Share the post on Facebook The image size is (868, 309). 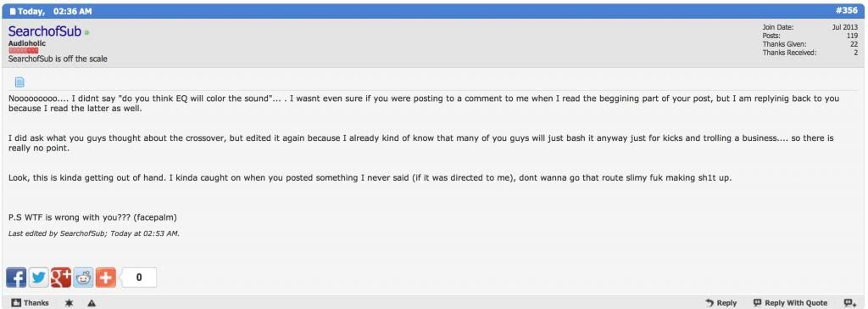tap(16, 278)
